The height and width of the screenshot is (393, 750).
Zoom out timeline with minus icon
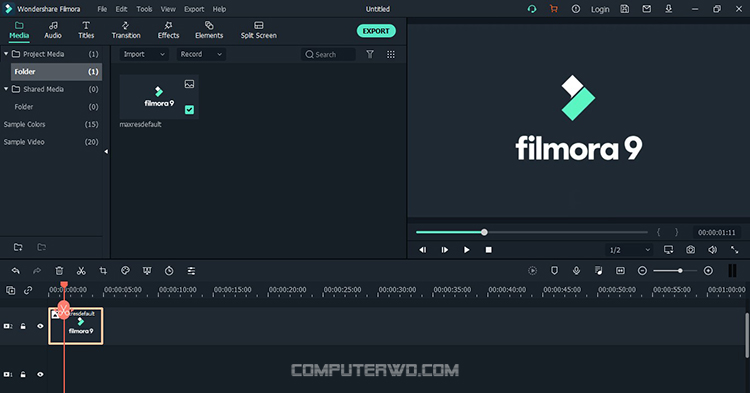click(x=642, y=271)
